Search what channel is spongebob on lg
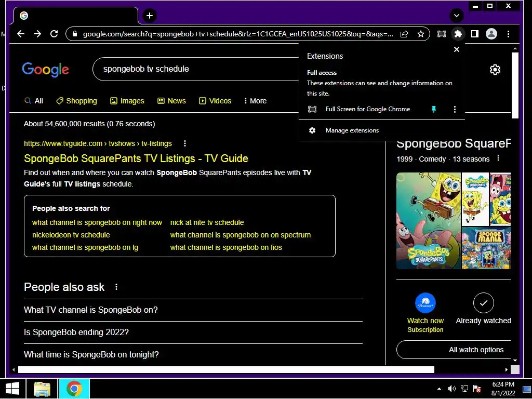Viewport: 532px width, 399px height. (85, 247)
